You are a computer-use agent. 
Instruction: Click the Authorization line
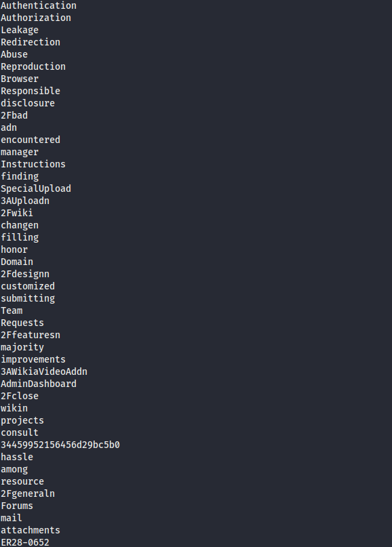tap(35, 18)
